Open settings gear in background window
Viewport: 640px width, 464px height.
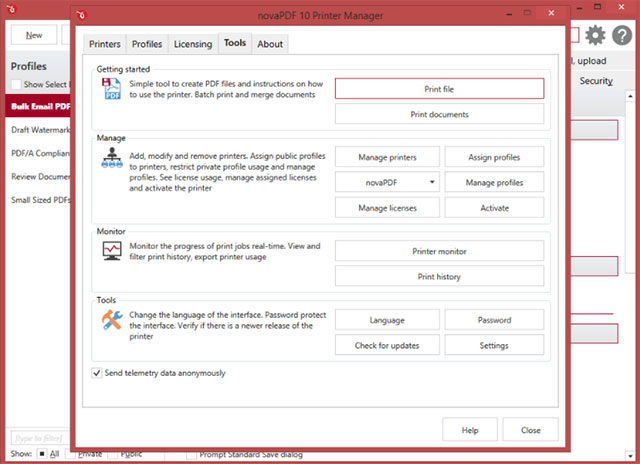[595, 35]
